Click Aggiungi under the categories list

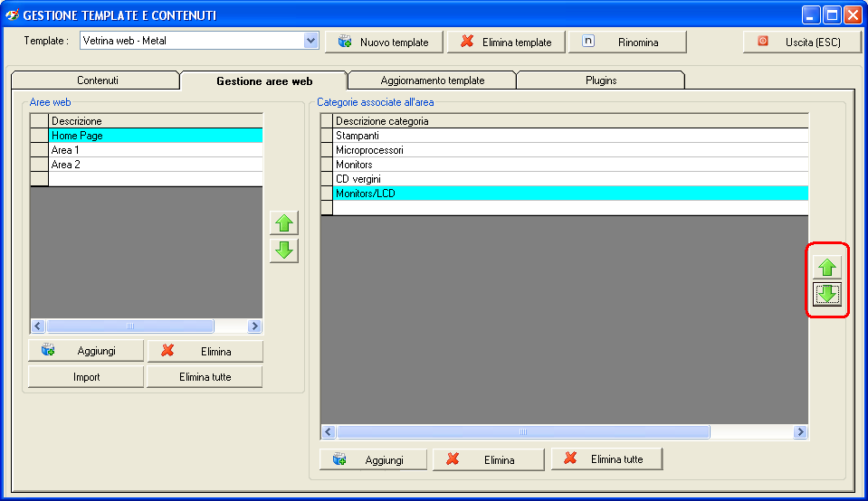tap(373, 459)
